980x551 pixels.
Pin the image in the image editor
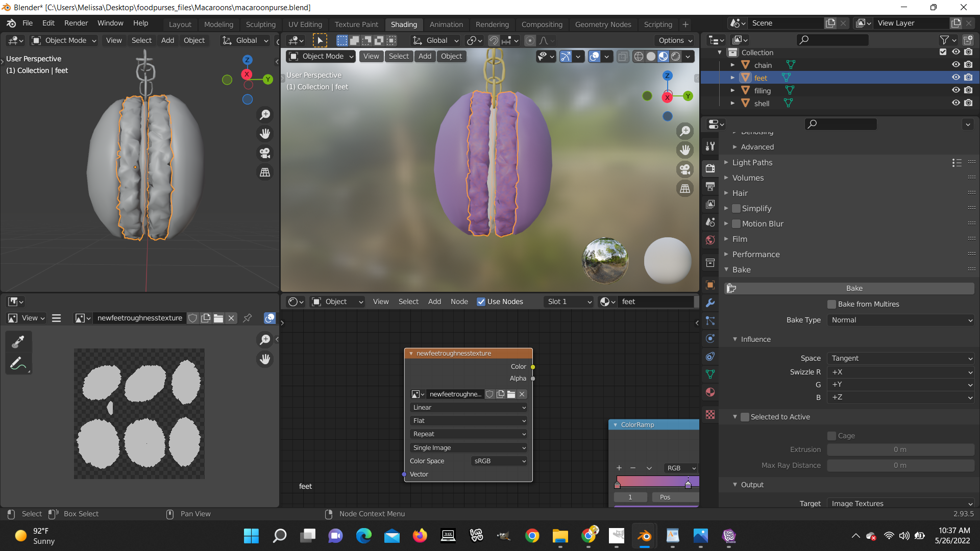248,318
